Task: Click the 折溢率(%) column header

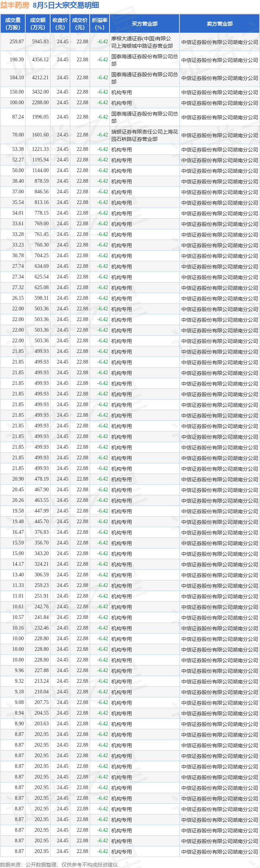Action: click(100, 24)
